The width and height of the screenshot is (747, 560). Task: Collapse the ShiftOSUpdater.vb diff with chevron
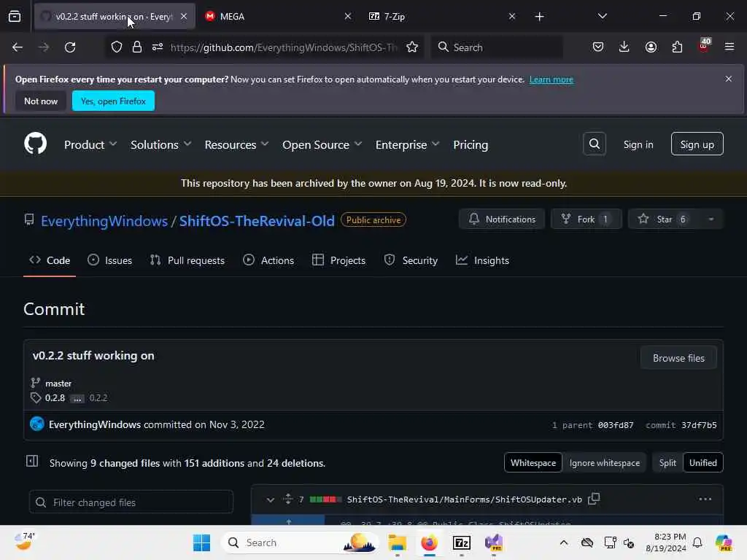pyautogui.click(x=270, y=499)
